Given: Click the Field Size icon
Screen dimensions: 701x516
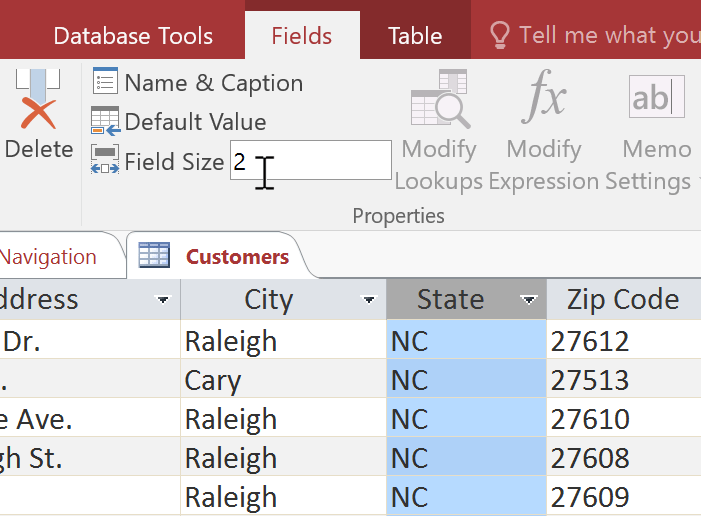Looking at the screenshot, I should click(x=105, y=160).
